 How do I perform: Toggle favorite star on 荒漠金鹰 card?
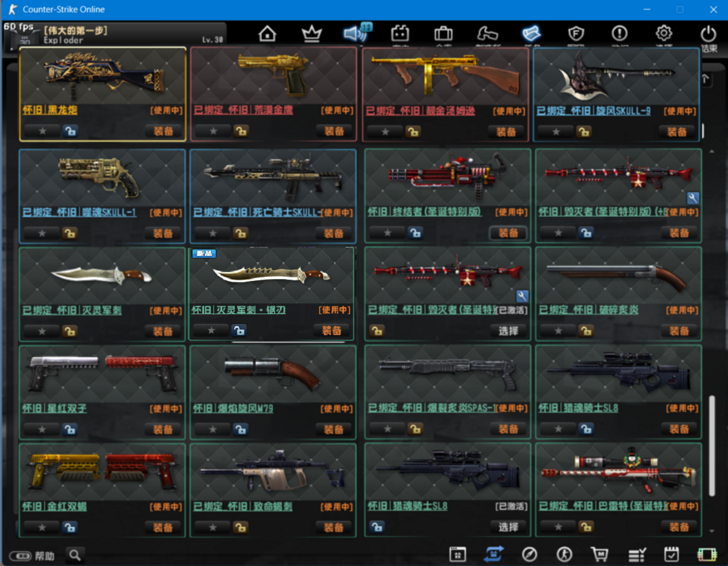(214, 131)
